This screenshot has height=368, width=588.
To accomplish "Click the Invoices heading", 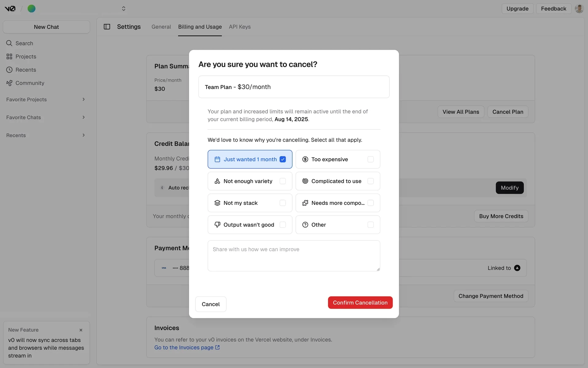I will click(167, 328).
